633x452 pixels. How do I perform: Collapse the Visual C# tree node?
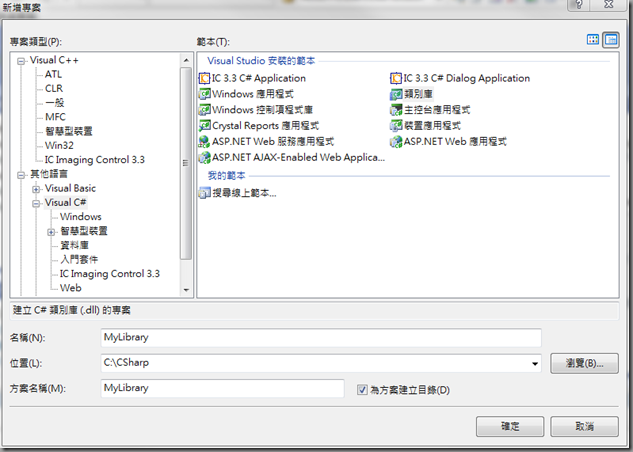point(36,203)
